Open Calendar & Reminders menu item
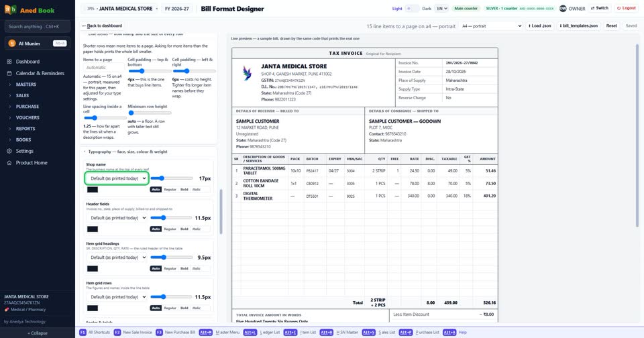 [x=40, y=73]
